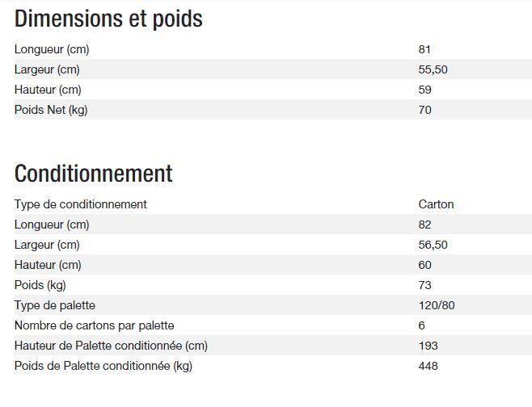The height and width of the screenshot is (407, 532).
Task: Select the pallet type value 120/80
Action: point(437,305)
